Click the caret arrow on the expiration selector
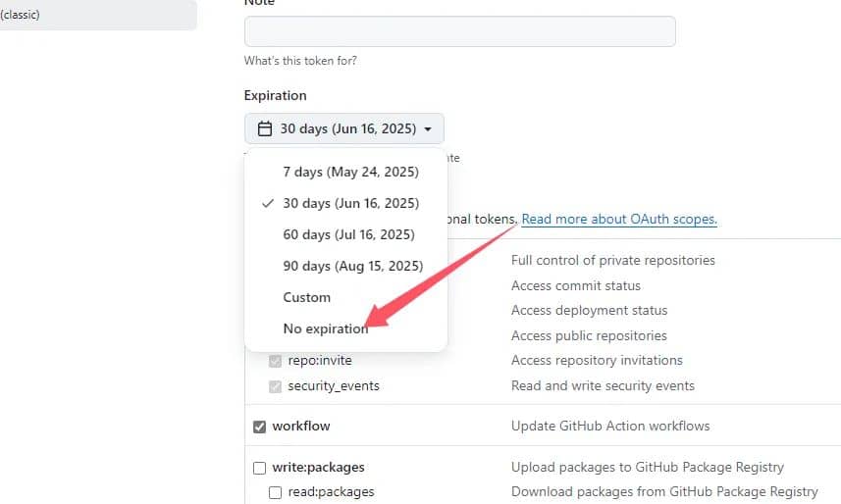Viewport: 841px width, 504px height. (x=428, y=129)
